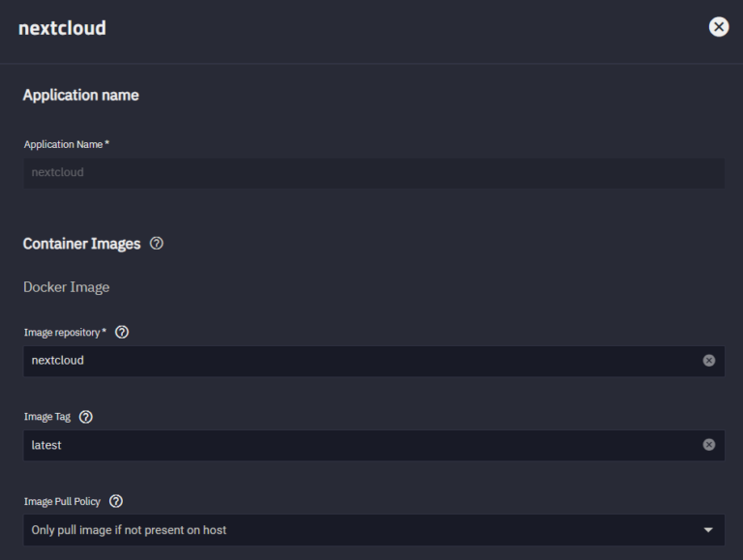
Task: Focus the Image repository text field
Action: [358, 361]
